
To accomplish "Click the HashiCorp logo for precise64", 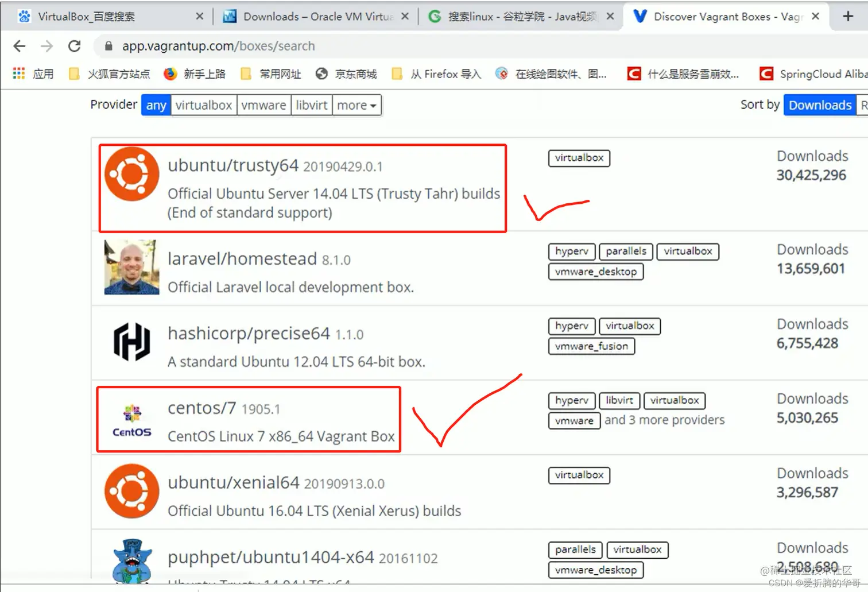I will [131, 342].
